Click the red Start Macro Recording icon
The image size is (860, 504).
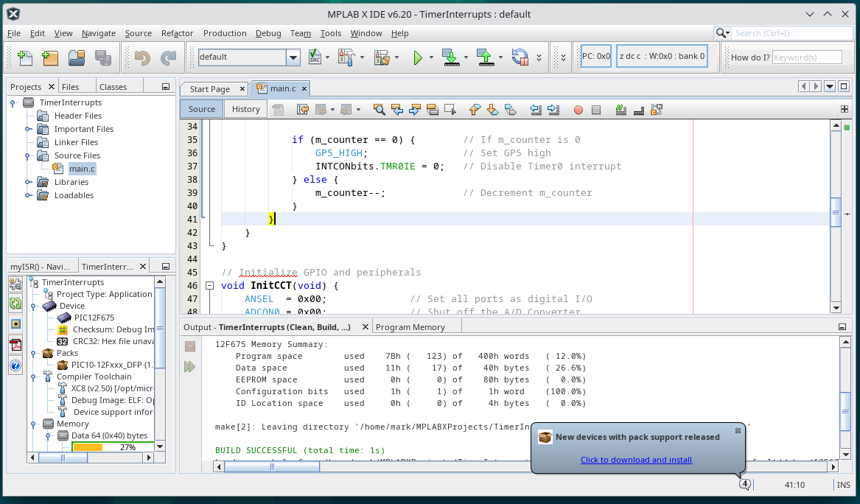pos(578,110)
